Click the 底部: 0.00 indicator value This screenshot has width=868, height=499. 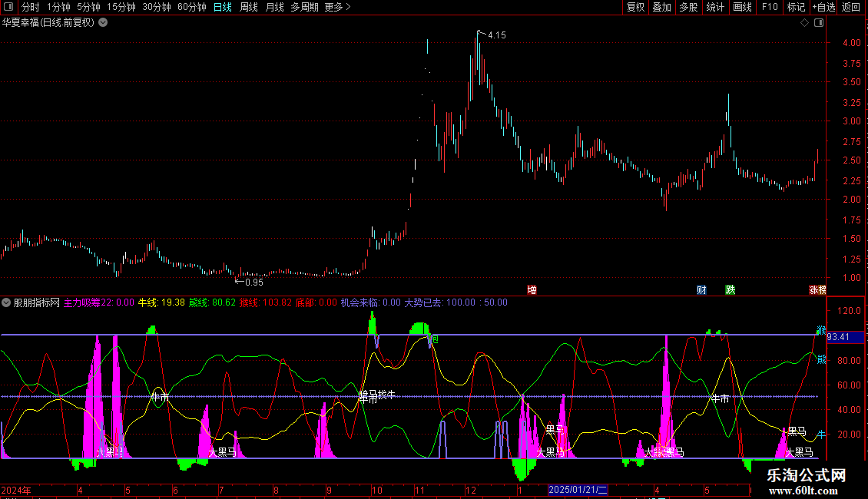[316, 302]
